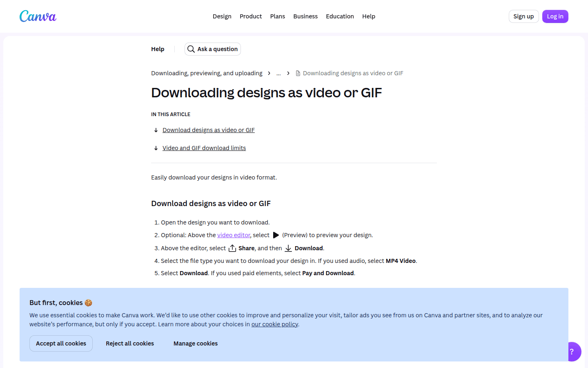
Task: Click the cookie emoji icon
Action: coord(88,303)
